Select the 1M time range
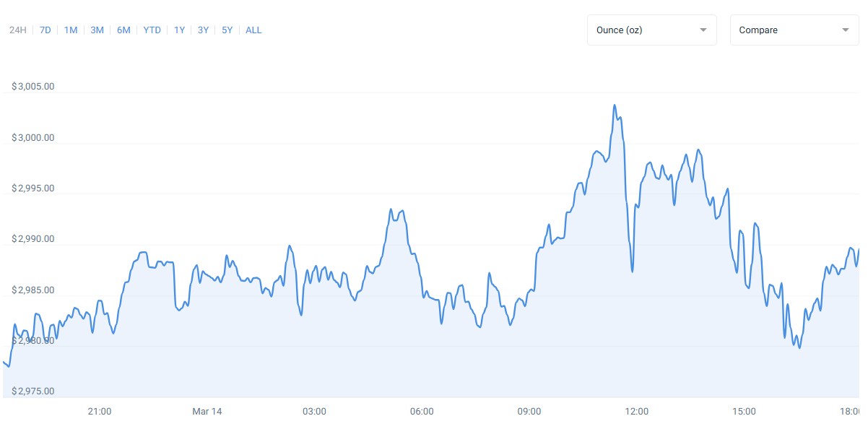Viewport: 868px width, 429px height. [70, 30]
